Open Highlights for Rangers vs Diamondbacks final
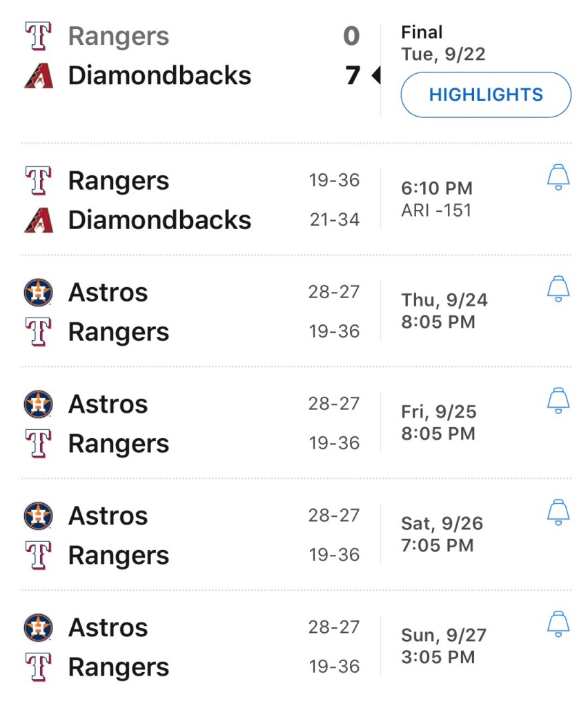Viewport: 588px width, 706px height. pos(486,95)
